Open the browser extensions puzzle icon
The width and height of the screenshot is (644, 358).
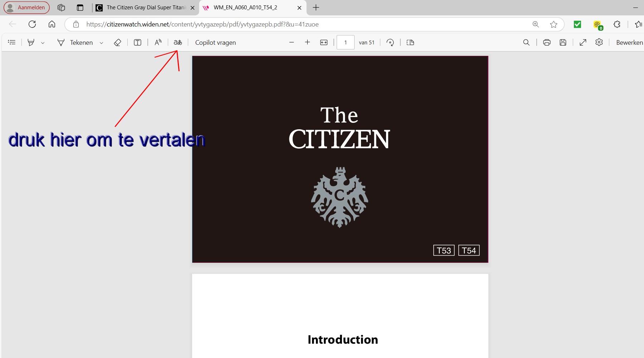tap(617, 24)
